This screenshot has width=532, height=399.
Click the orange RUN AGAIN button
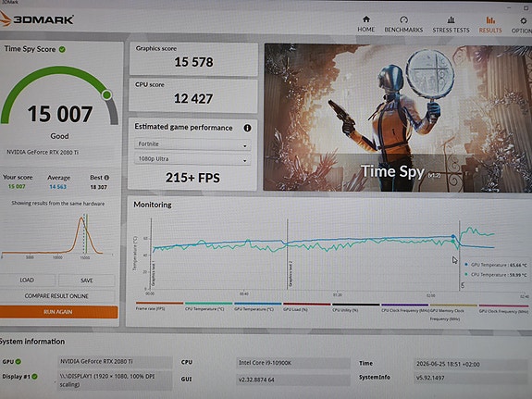[x=58, y=312]
